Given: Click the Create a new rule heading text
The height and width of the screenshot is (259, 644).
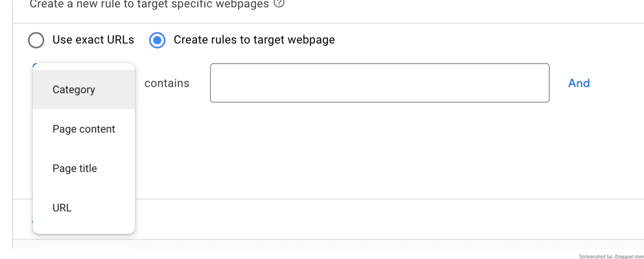Looking at the screenshot, I should [x=149, y=4].
